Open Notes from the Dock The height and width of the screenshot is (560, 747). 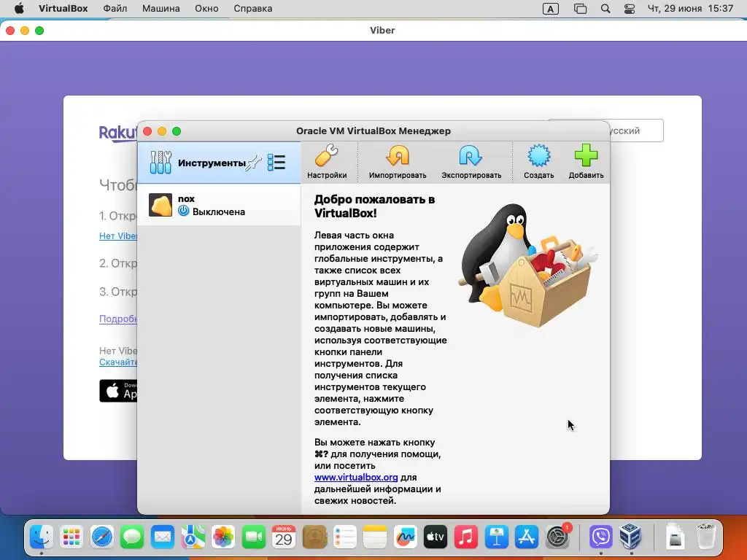[x=375, y=537]
